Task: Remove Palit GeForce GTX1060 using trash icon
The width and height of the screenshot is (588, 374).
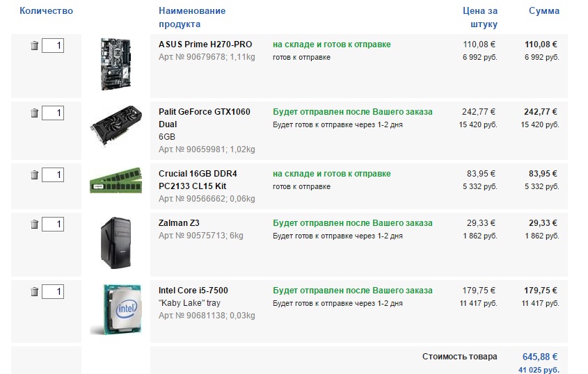Action: (x=35, y=113)
